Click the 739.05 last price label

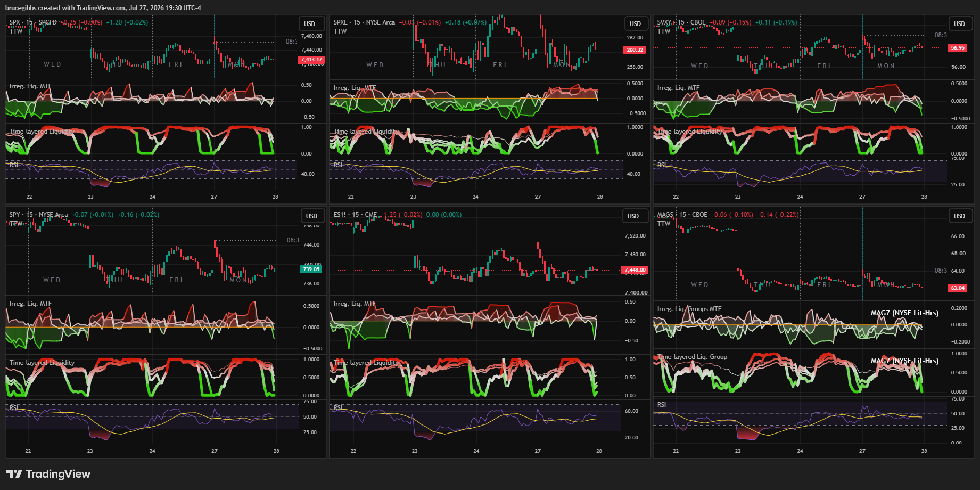pyautogui.click(x=311, y=269)
